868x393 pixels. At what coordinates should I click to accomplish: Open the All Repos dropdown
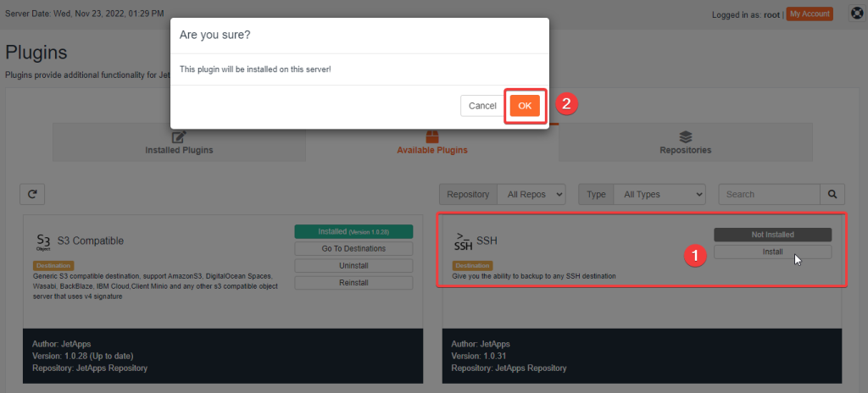[531, 194]
